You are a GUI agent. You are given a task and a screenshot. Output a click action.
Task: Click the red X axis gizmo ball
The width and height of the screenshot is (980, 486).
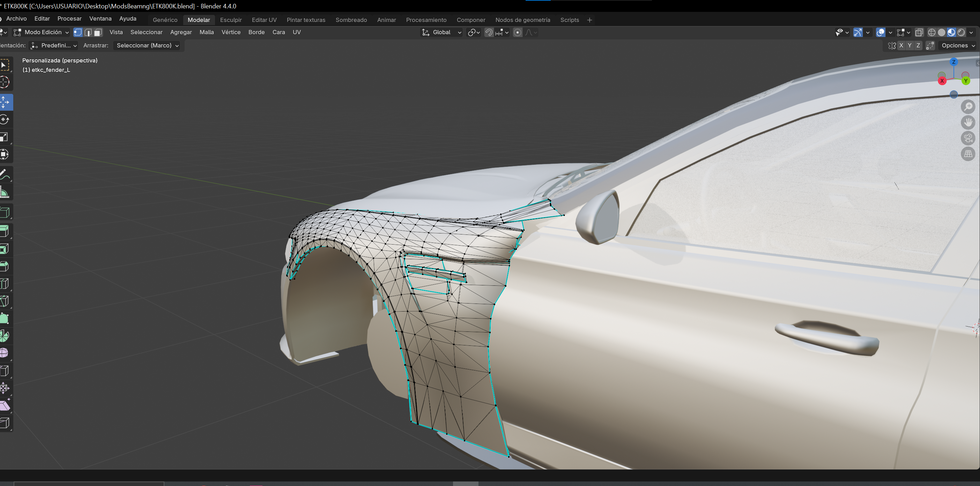point(942,81)
